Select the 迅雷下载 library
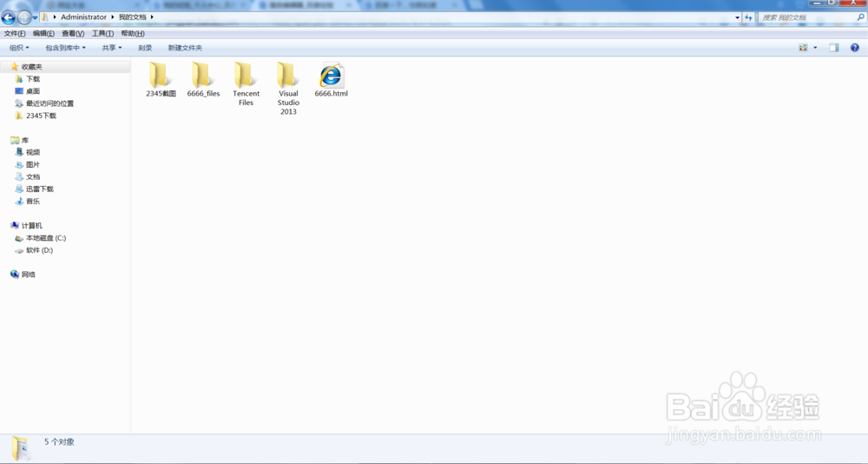Viewport: 868px width, 464px height. pyautogui.click(x=39, y=189)
